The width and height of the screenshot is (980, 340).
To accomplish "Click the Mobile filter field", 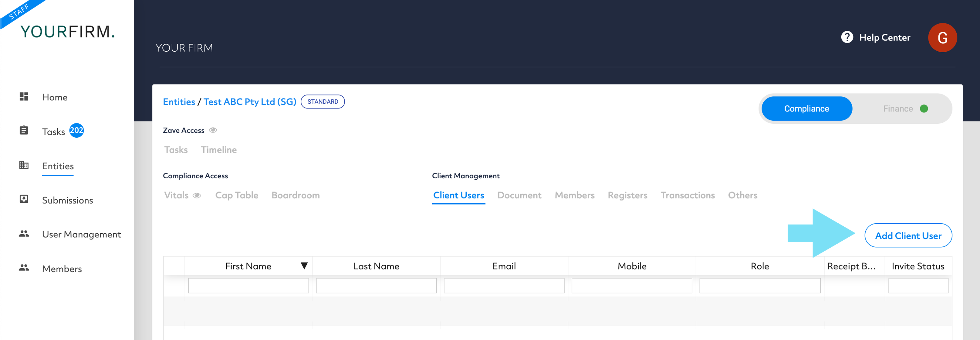I will [632, 286].
